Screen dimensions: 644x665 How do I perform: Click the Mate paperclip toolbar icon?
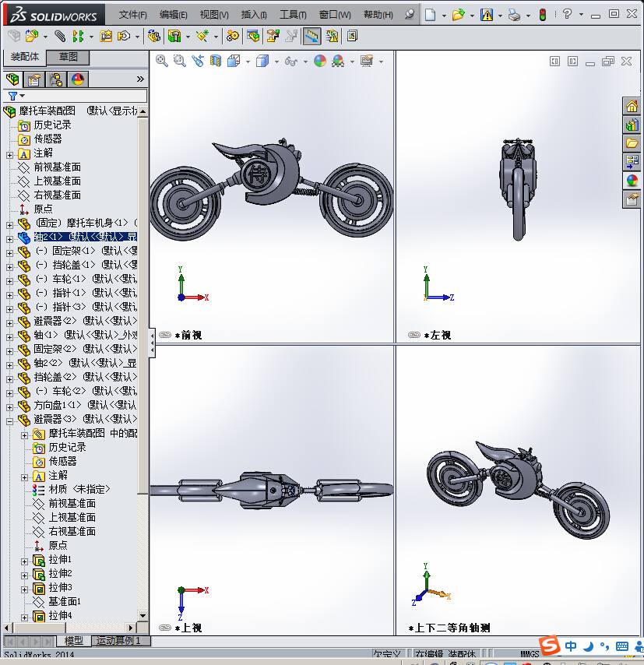click(x=60, y=36)
